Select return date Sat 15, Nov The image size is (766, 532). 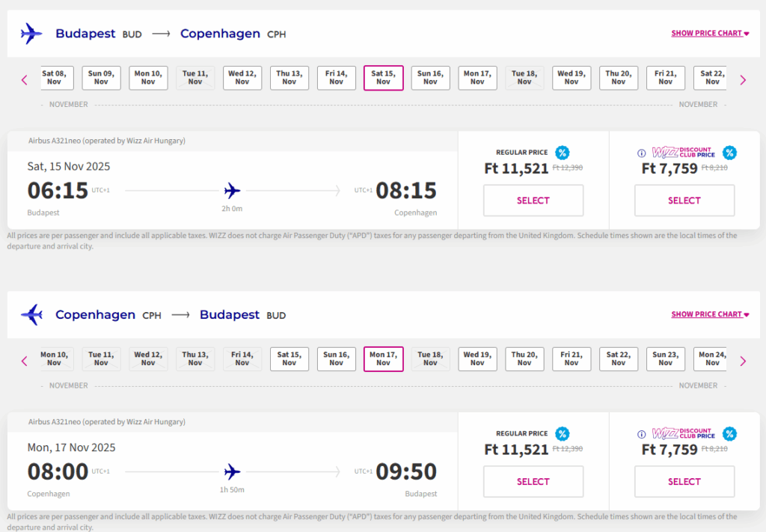(x=289, y=359)
